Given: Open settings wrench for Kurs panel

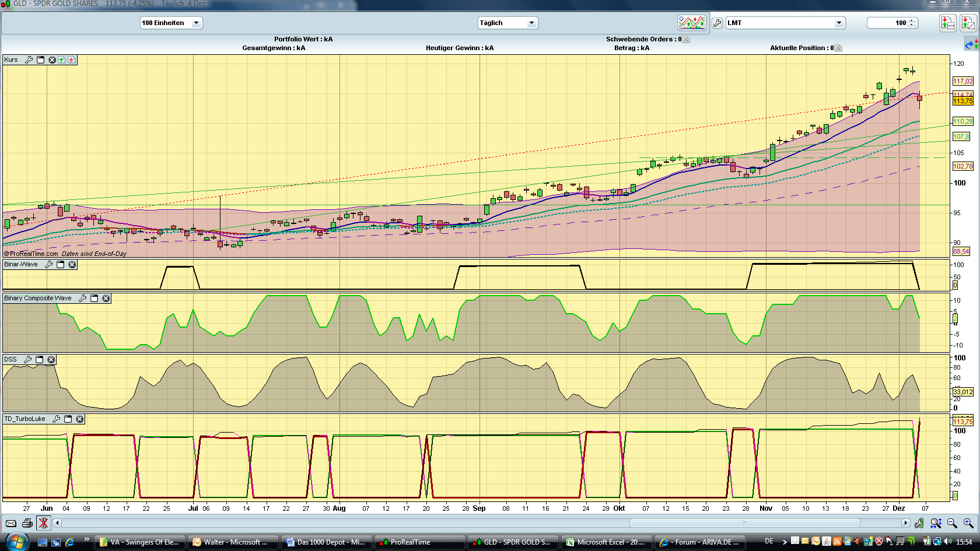Looking at the screenshot, I should pos(29,59).
